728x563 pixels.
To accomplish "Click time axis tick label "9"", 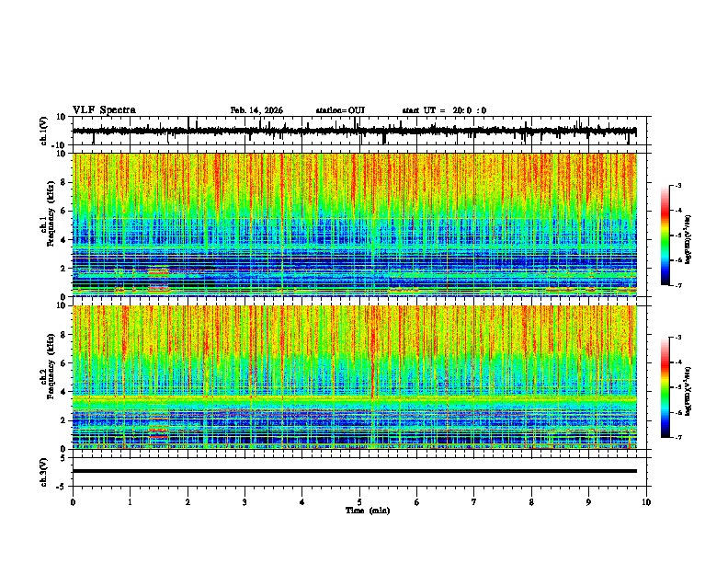I will coord(588,502).
